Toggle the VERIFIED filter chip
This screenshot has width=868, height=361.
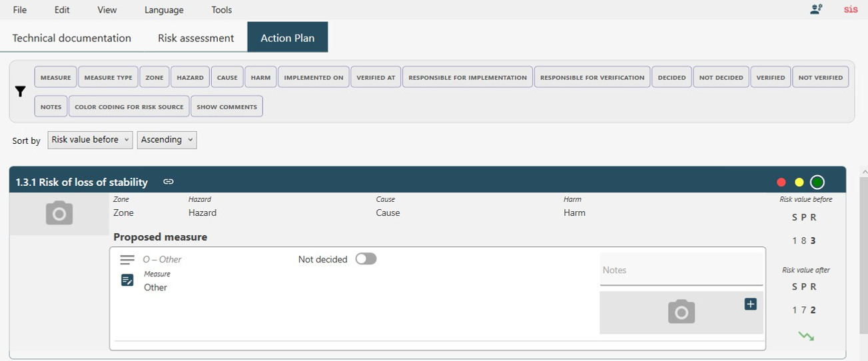771,77
